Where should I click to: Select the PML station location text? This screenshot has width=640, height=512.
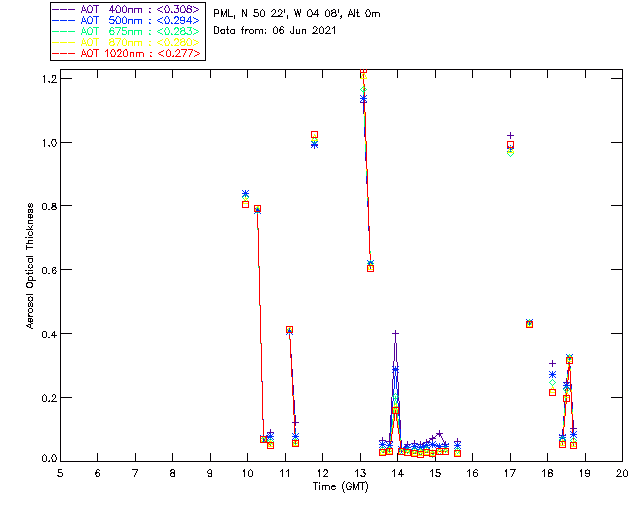tap(297, 13)
